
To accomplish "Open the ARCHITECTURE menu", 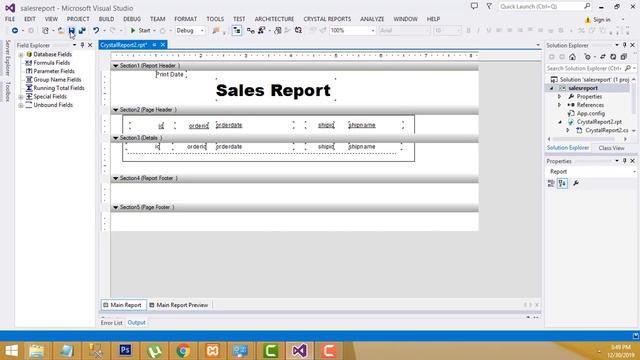I will pyautogui.click(x=274, y=19).
